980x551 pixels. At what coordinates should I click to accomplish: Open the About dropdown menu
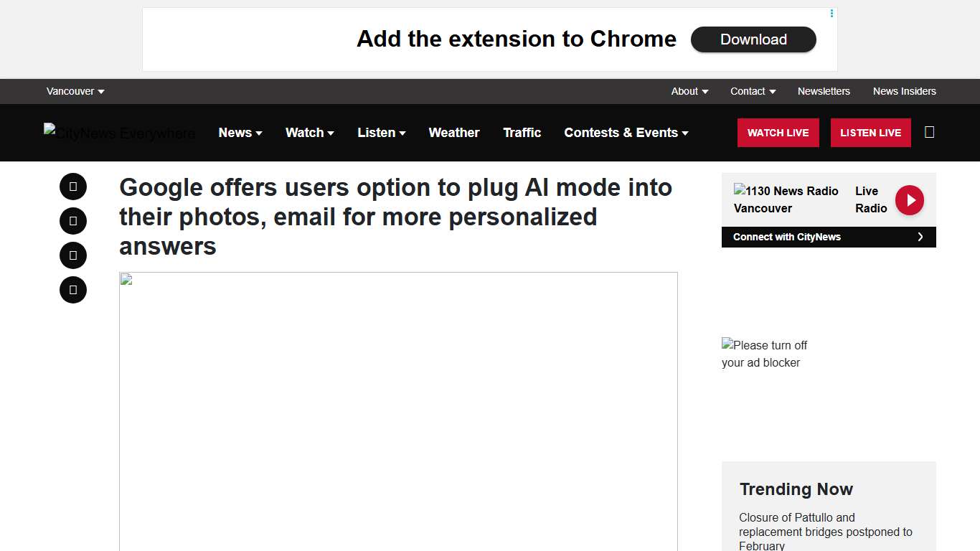point(689,91)
